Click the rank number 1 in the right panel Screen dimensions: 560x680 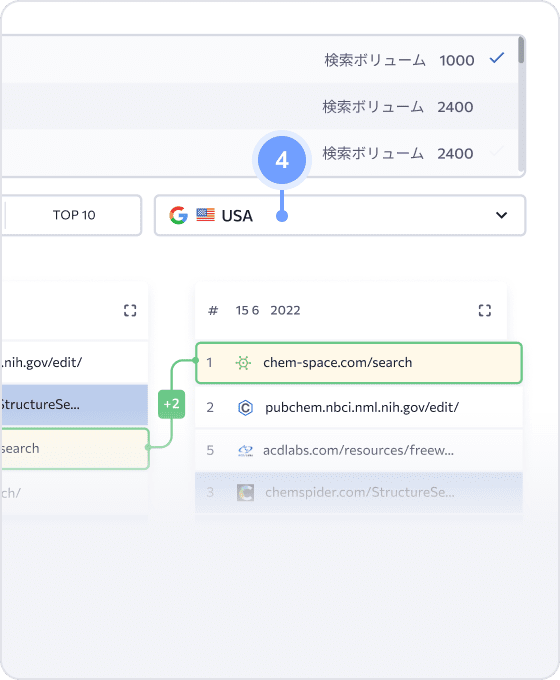(210, 363)
